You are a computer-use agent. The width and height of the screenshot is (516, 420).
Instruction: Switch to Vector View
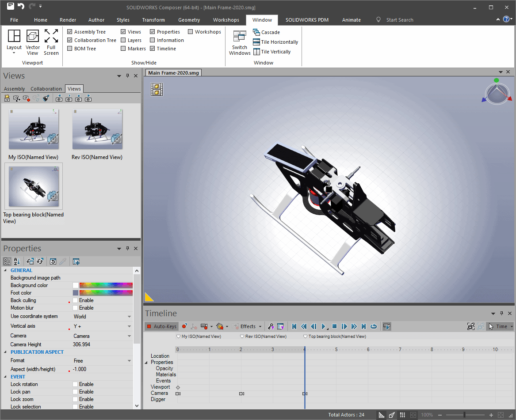point(32,42)
